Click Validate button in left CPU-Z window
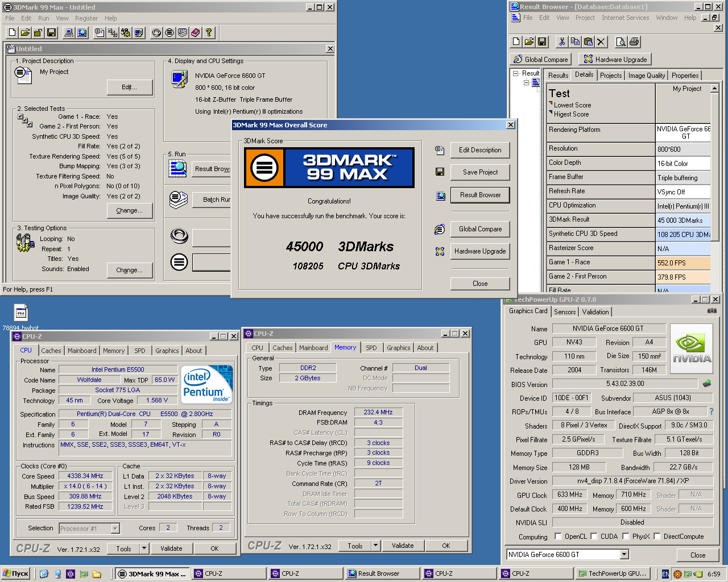The width and height of the screenshot is (728, 582). click(171, 548)
